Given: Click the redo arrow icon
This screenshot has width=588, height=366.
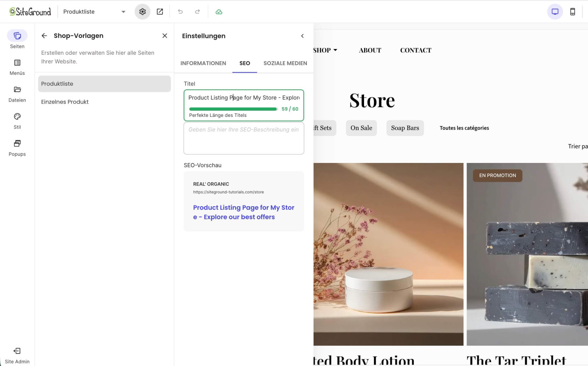Looking at the screenshot, I should 197,12.
